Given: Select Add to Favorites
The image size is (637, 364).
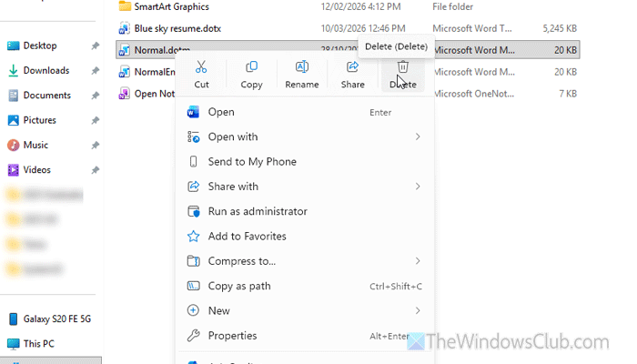Looking at the screenshot, I should click(305, 236).
